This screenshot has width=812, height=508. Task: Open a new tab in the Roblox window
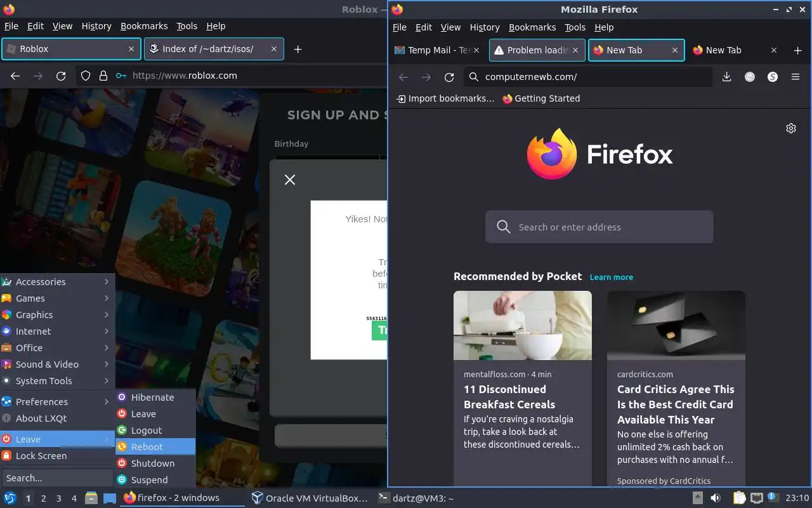[x=298, y=49]
